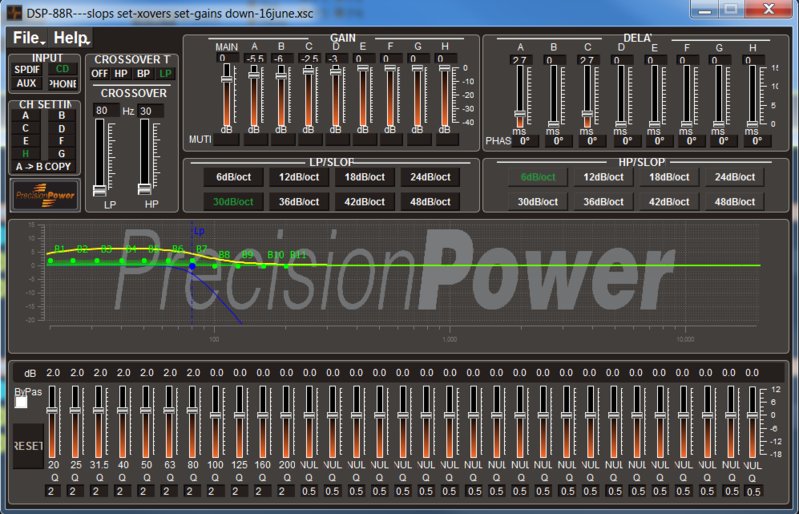This screenshot has height=514, width=799.
Task: Select channel D in CH SETTING
Action: (61, 128)
